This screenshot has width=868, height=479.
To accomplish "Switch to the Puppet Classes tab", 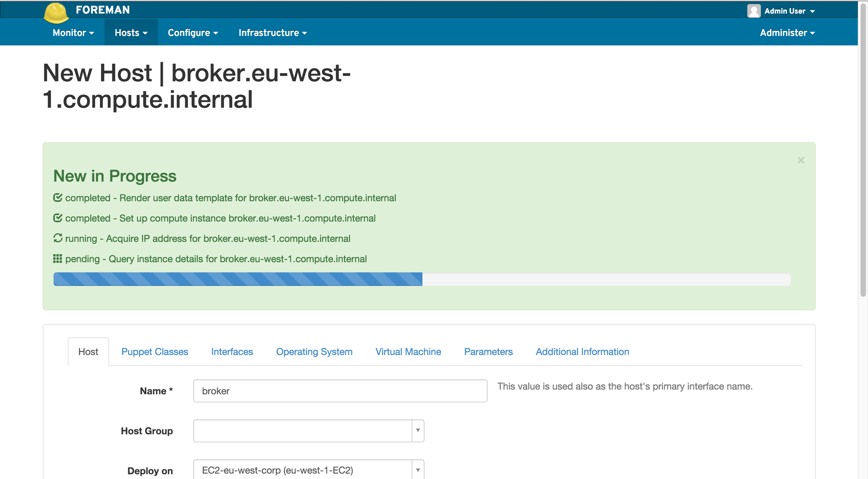I will [x=155, y=352].
